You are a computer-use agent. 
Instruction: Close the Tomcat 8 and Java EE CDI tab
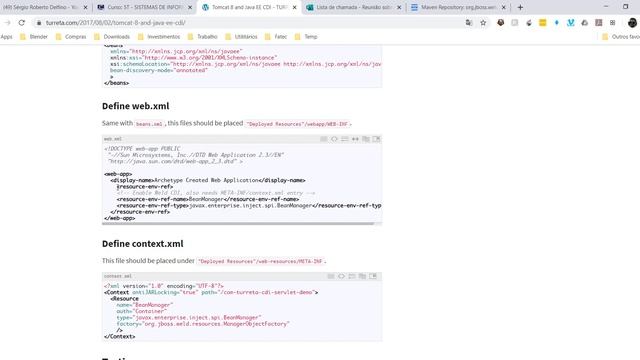(x=294, y=7)
